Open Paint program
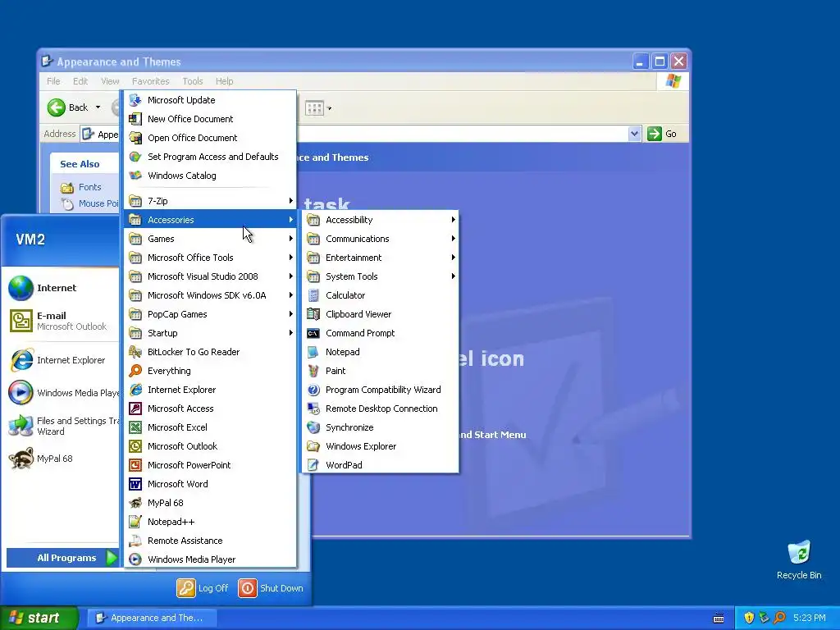 pyautogui.click(x=380, y=371)
